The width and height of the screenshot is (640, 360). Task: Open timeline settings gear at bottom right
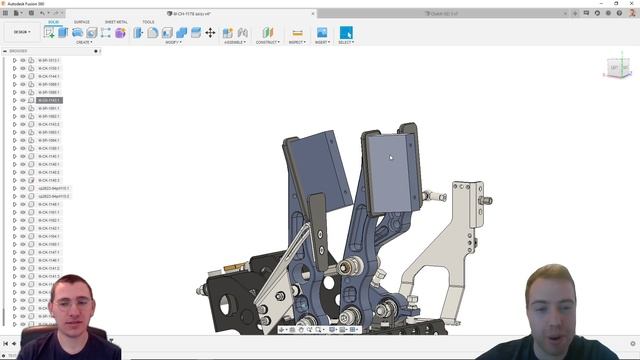[633, 344]
